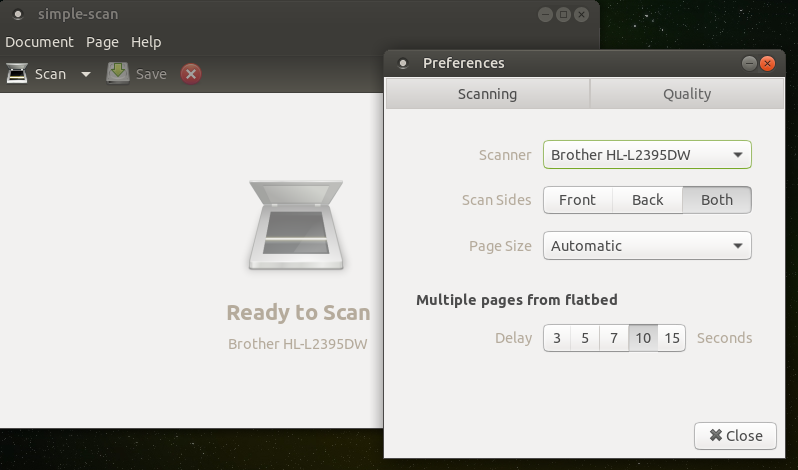This screenshot has height=470, width=798.
Task: Open the Document menu
Action: 40,42
